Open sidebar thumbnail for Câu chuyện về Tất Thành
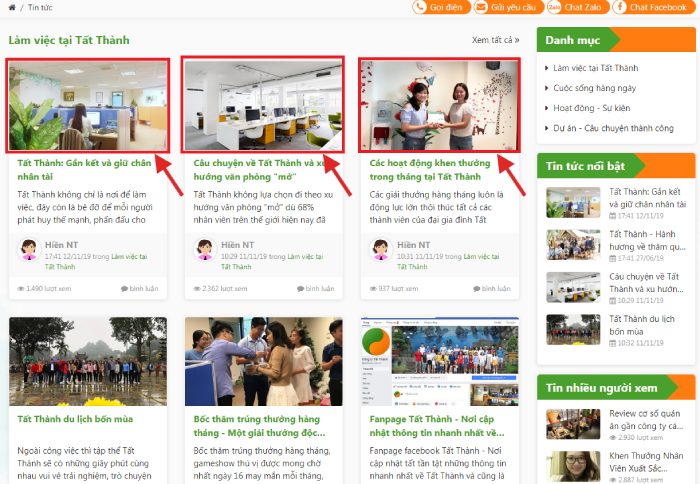Screen dimensions: 700x484 (573, 287)
